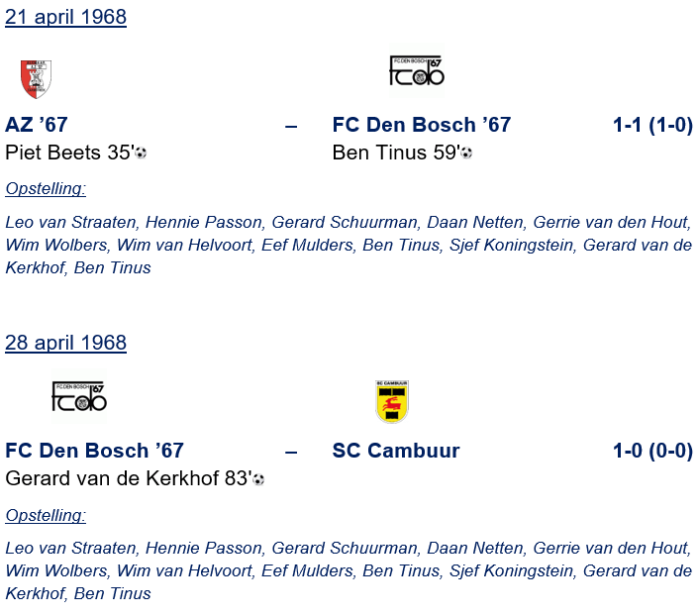Click scorer name Piet Beets 35'

[x=68, y=153]
